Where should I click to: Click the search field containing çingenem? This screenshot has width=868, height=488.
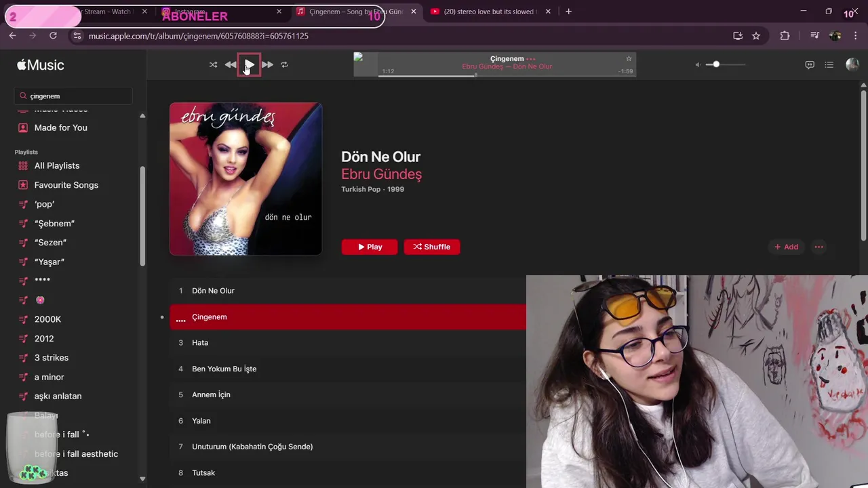pyautogui.click(x=73, y=96)
